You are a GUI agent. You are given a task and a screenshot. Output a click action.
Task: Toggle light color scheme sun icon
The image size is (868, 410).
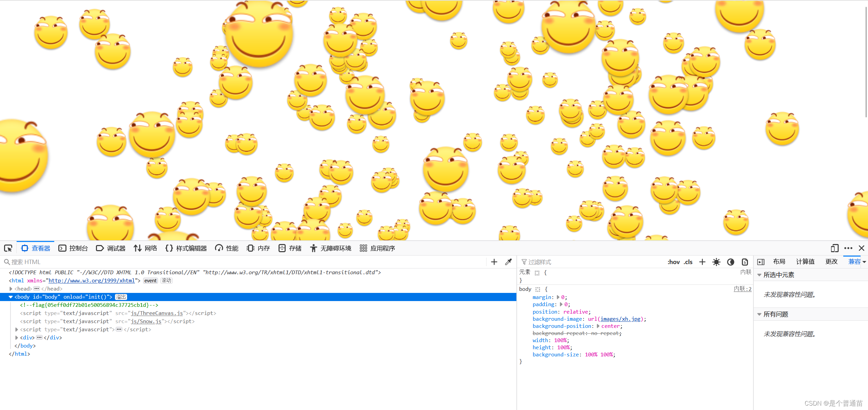coord(716,262)
